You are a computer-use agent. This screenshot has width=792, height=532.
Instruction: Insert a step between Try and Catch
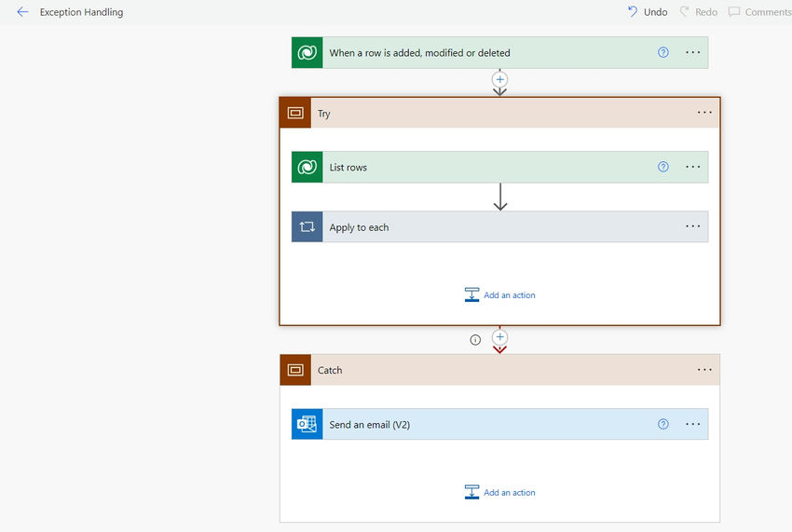[499, 337]
